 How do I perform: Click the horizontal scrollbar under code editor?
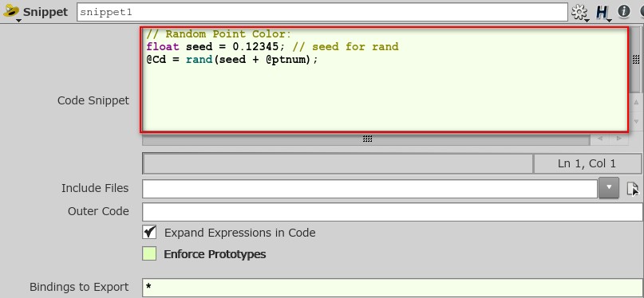pyautogui.click(x=366, y=139)
